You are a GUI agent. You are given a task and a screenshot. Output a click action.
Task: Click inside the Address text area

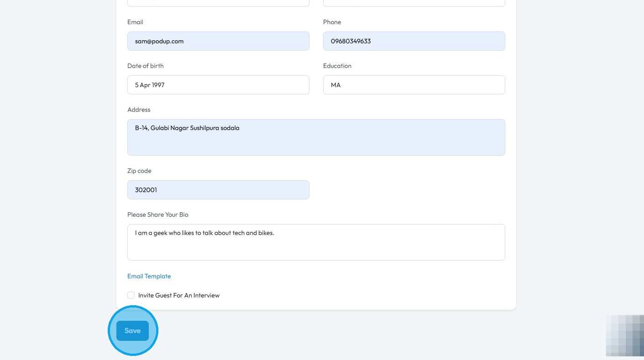(x=316, y=137)
